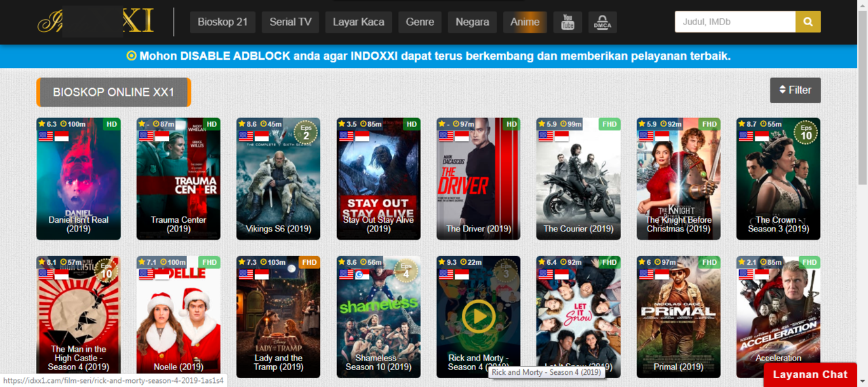868x387 pixels.
Task: Click the US flag on Stay Out Stay Alive
Action: point(347,136)
